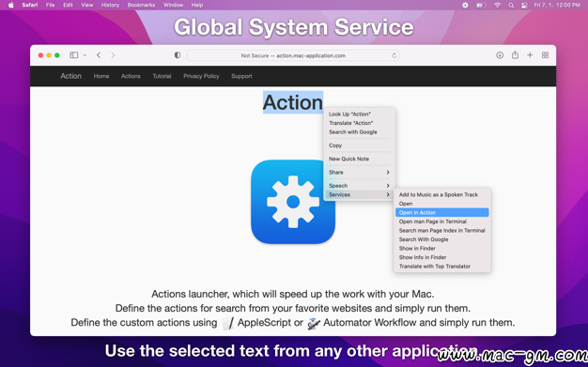Open Control Center icon
This screenshot has height=367, width=588.
tap(524, 5)
